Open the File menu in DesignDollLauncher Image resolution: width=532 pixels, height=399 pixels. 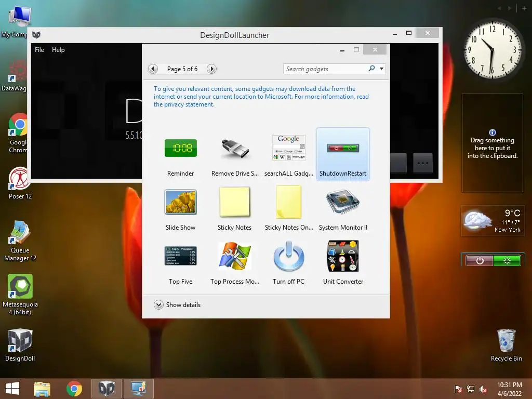[39, 49]
